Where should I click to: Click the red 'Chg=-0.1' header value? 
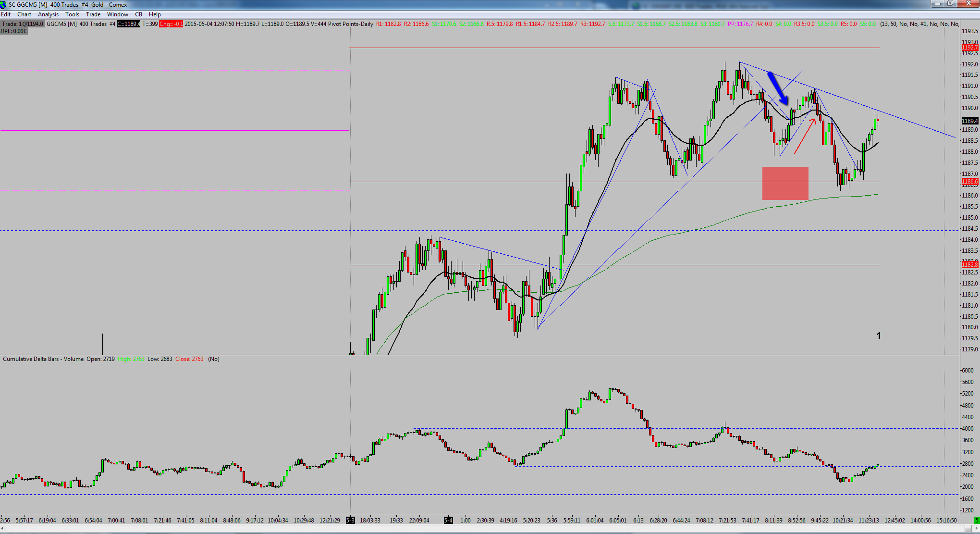171,24
